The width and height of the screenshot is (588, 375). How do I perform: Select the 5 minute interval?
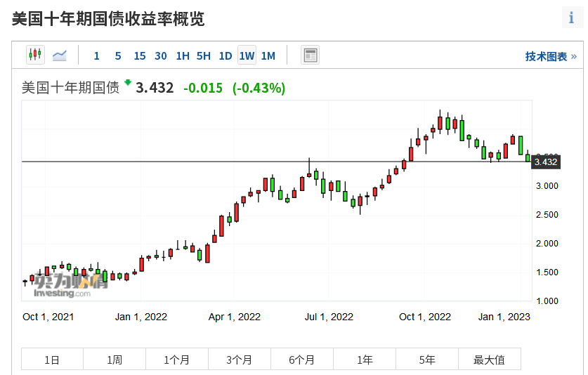pos(118,56)
